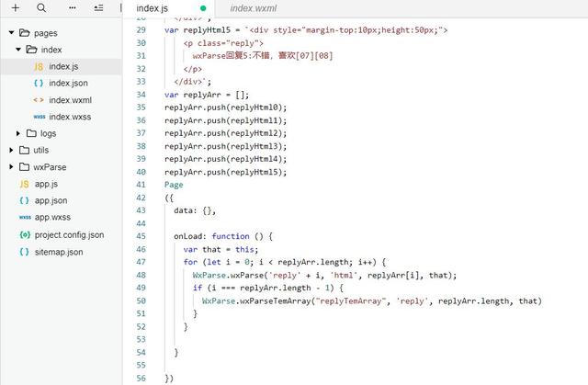Click the 'replyArr.push(replyHtml5);' line
This screenshot has width=588, height=385.
225,172
